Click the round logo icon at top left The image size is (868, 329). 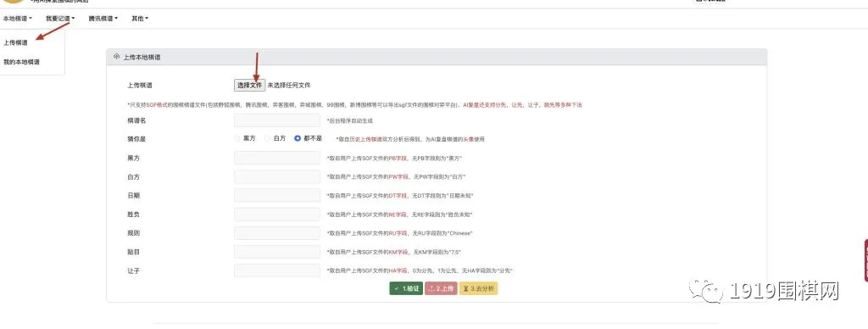point(14,2)
